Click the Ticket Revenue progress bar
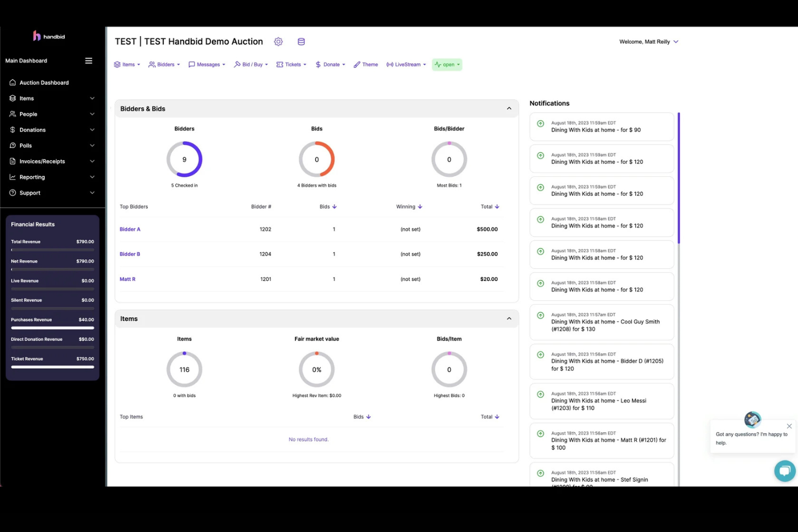798x532 pixels. pyautogui.click(x=52, y=367)
